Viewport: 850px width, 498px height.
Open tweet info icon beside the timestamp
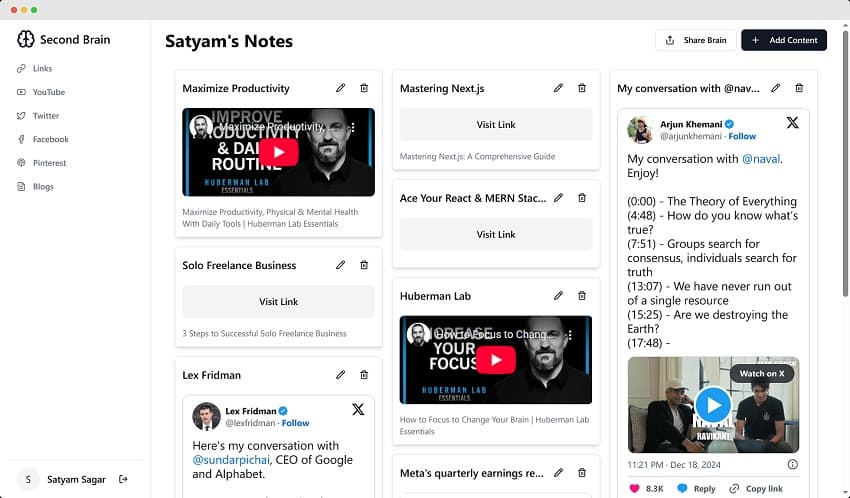(793, 464)
